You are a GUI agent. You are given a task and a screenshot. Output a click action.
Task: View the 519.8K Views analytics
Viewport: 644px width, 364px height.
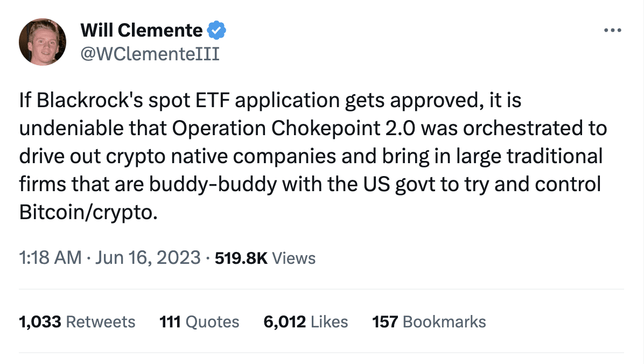tap(265, 258)
